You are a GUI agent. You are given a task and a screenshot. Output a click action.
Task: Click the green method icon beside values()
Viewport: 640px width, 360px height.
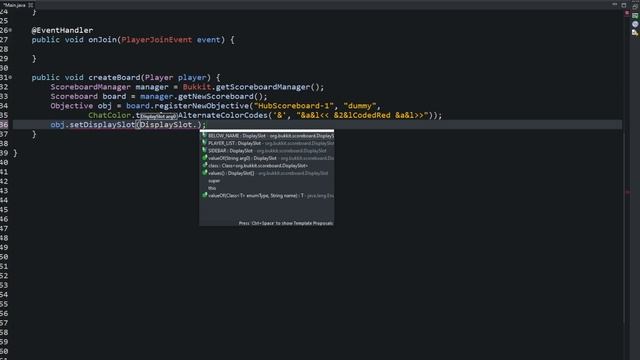(x=204, y=173)
